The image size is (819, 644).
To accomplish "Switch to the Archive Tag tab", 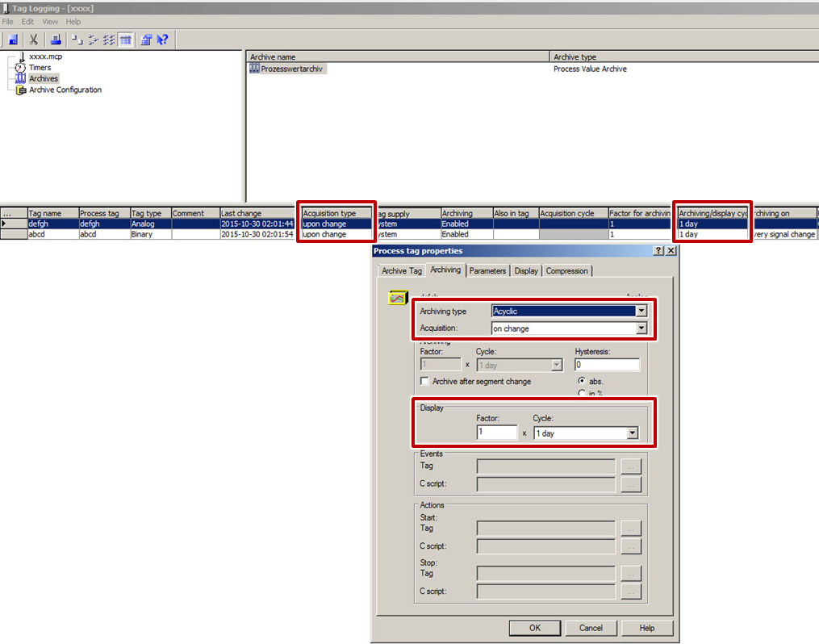I will coord(401,270).
